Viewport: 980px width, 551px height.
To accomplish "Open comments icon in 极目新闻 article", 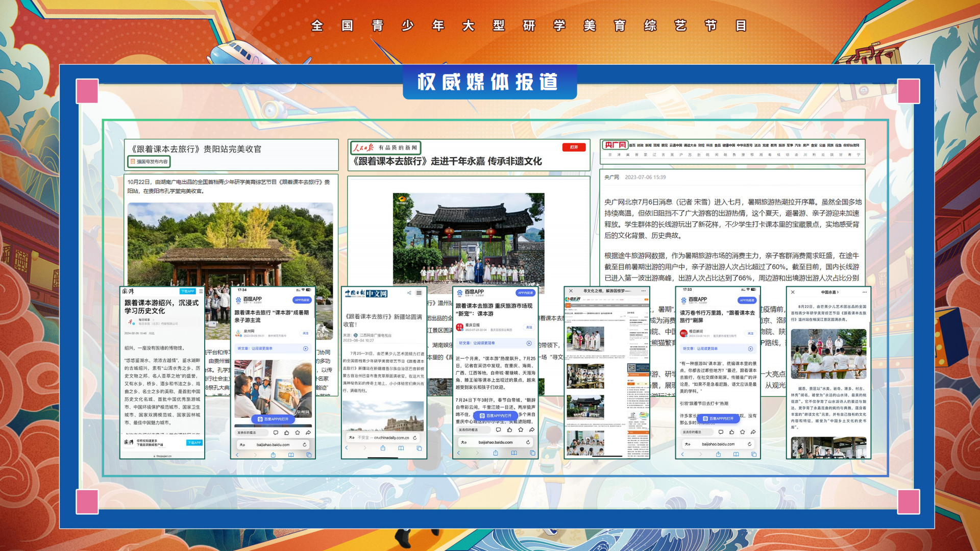I will (x=721, y=432).
